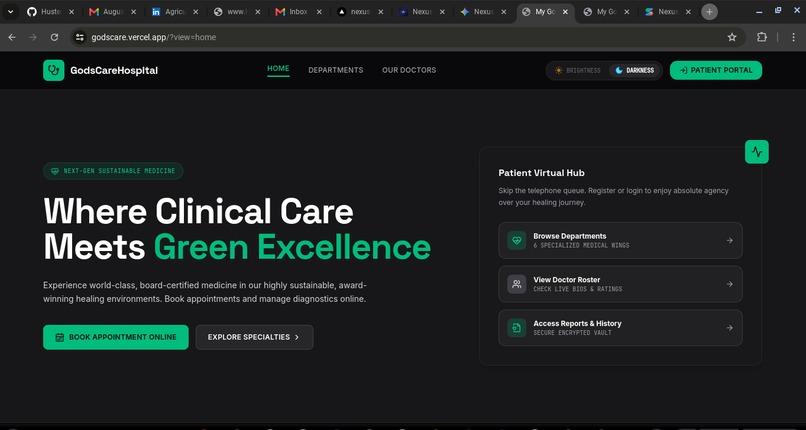This screenshot has height=430, width=806.
Task: Open Access Reports & History card
Action: coord(620,328)
